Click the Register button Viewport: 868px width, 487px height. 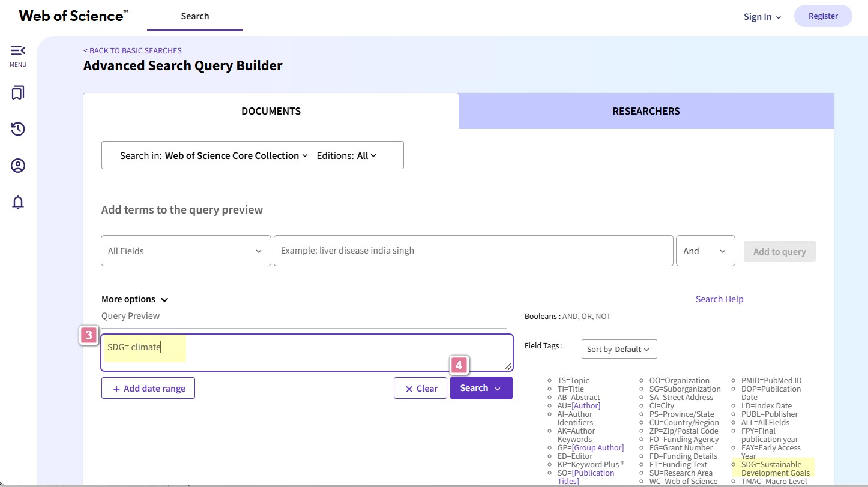point(823,16)
